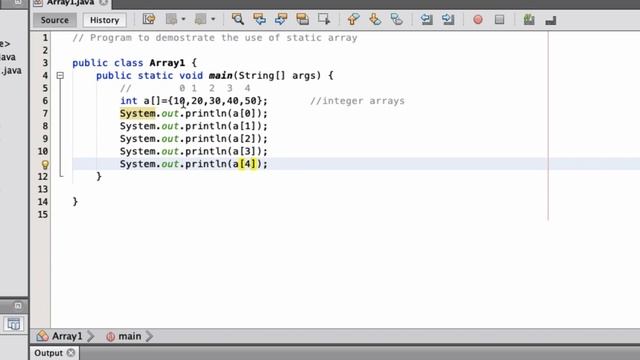The image size is (640, 360).
Task: Click the '//integer arrays' comment
Action: click(x=357, y=101)
